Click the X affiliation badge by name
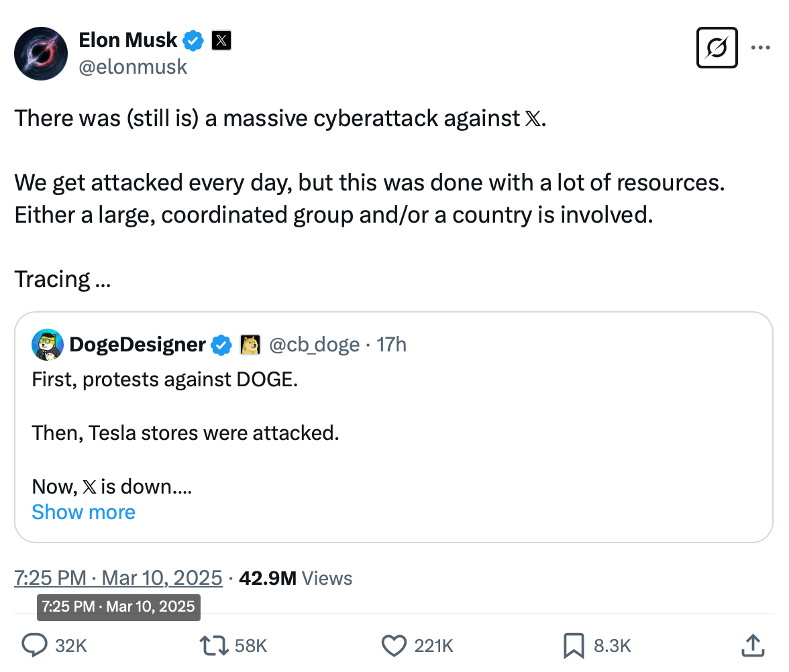The image size is (789, 672). point(221,41)
